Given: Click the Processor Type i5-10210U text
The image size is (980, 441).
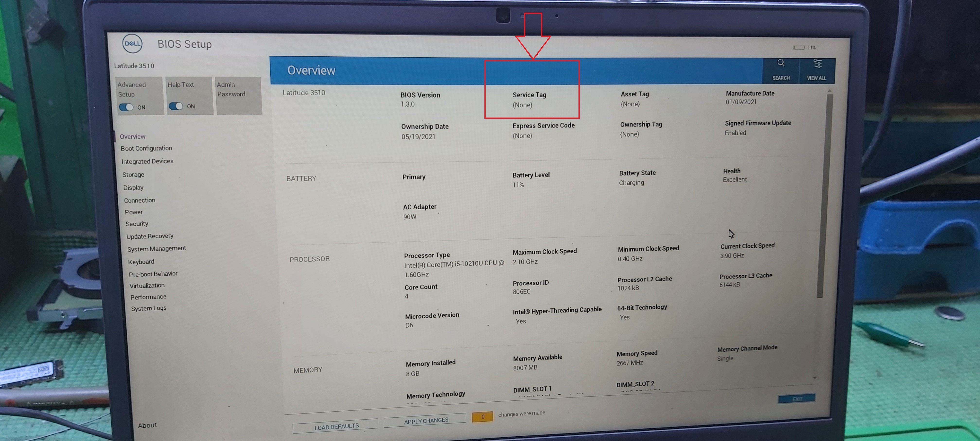Looking at the screenshot, I should pos(454,270).
